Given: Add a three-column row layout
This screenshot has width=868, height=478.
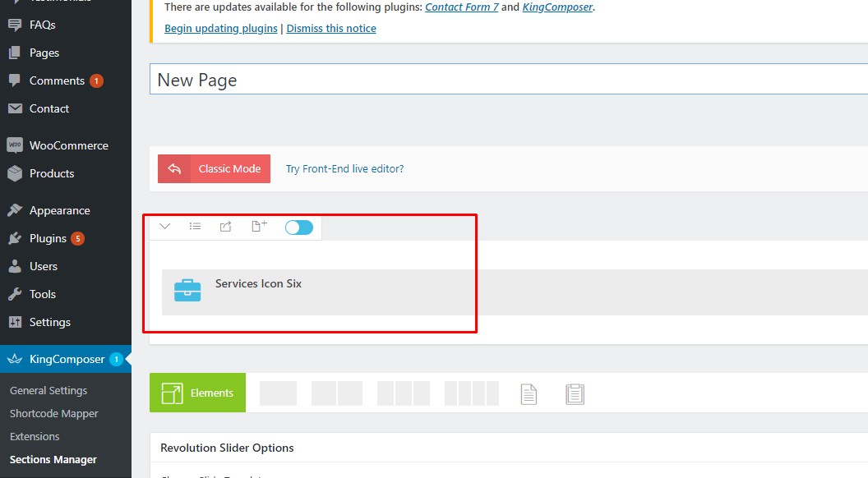Looking at the screenshot, I should [403, 393].
